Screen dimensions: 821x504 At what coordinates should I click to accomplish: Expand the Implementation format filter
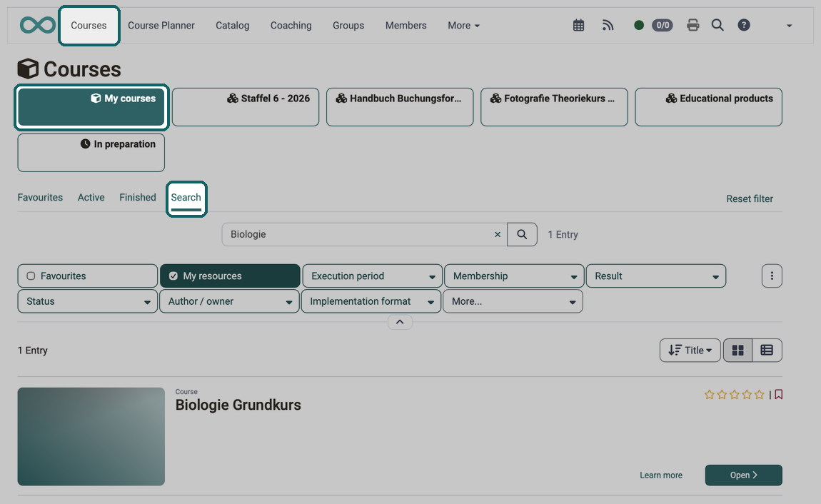point(371,301)
